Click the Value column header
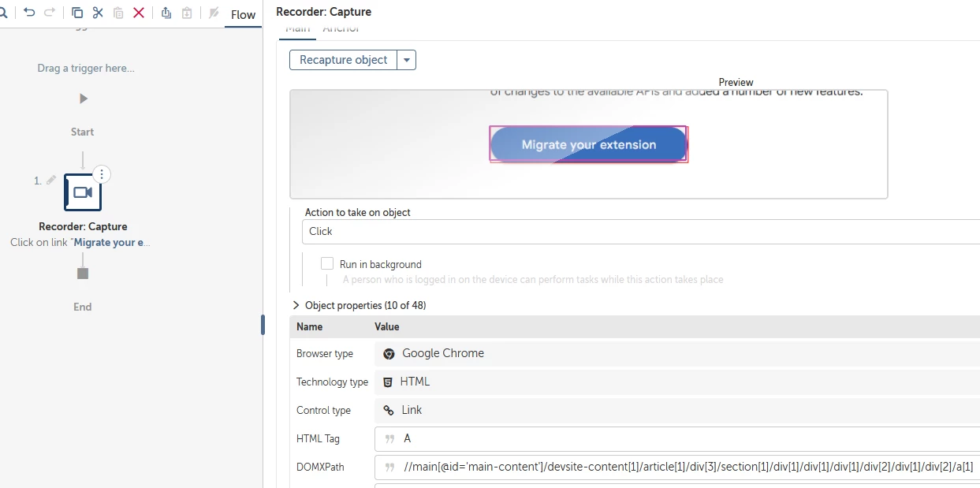Screen dimensions: 980x488 point(387,326)
